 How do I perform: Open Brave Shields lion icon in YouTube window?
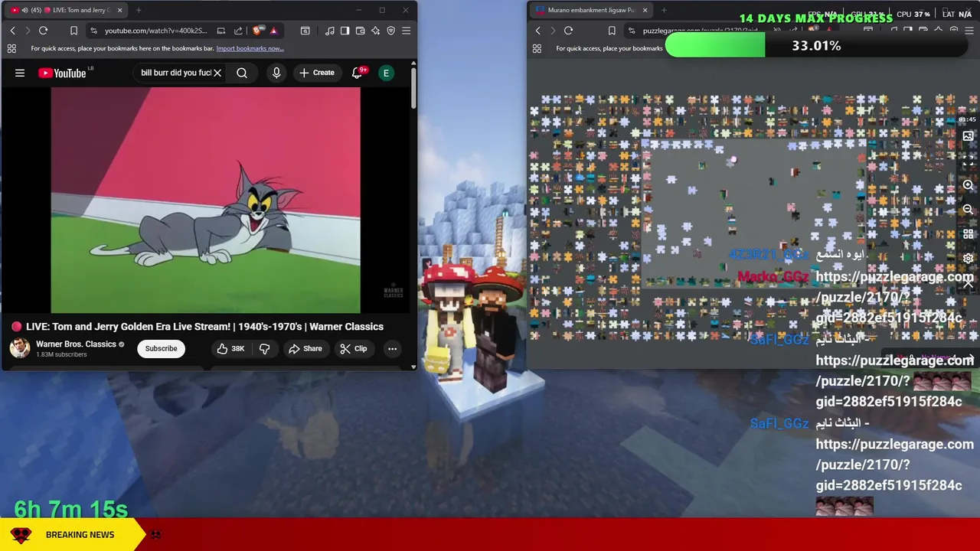257,31
